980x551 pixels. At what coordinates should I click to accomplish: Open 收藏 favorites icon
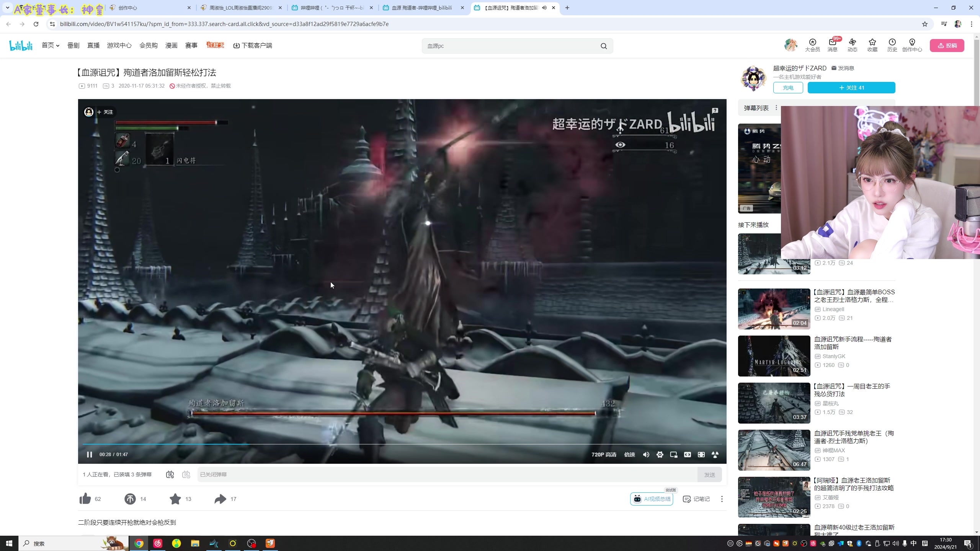[x=872, y=45]
